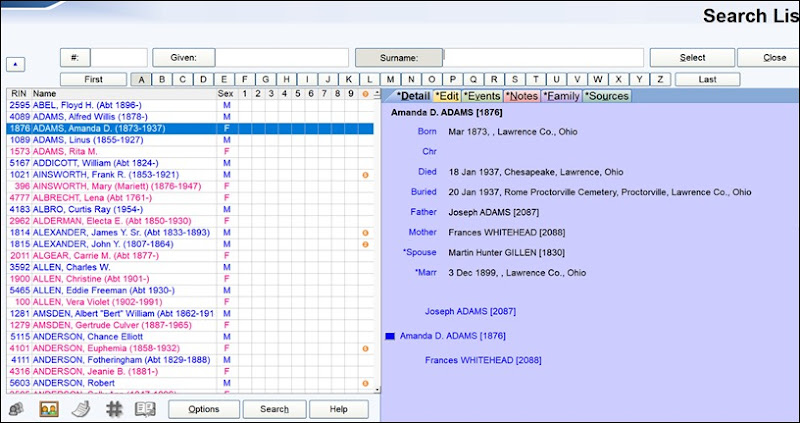The image size is (800, 423).
Task: Click the orange marker on ANDERSON, Euphemia row
Action: tap(365, 349)
